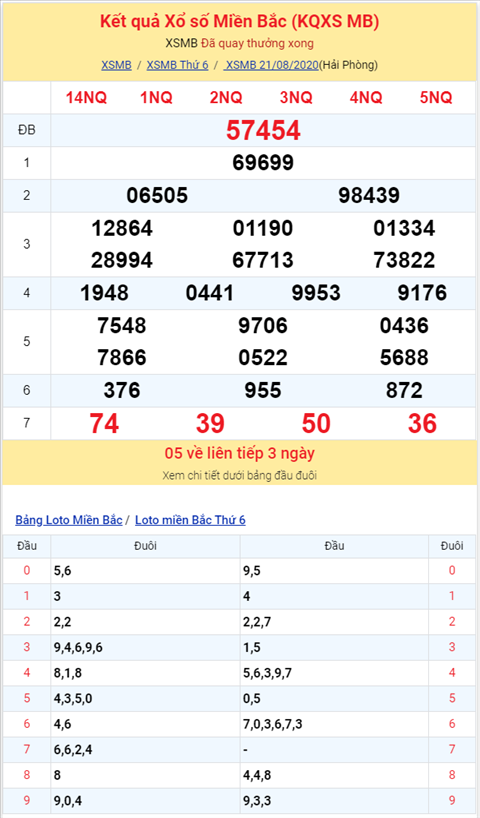Open the Bảng Loto Miền Bắc link
Viewport: 480px width, 818px height.
pyautogui.click(x=69, y=520)
